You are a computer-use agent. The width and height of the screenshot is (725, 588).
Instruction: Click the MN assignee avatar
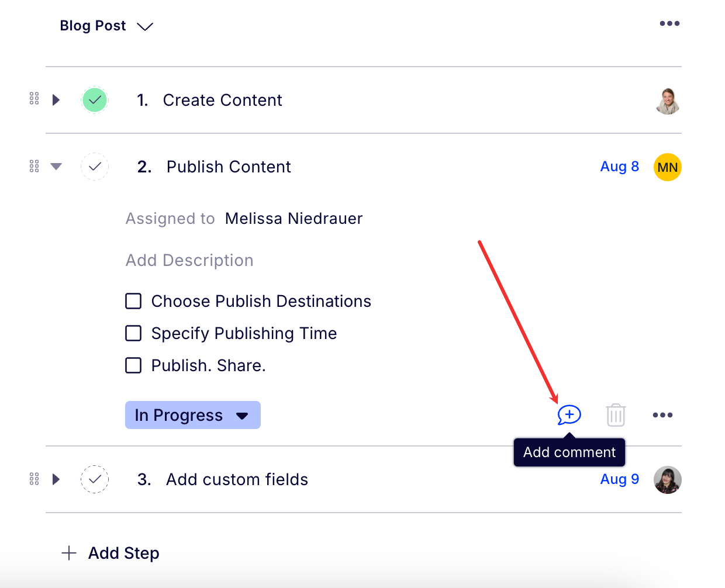667,167
